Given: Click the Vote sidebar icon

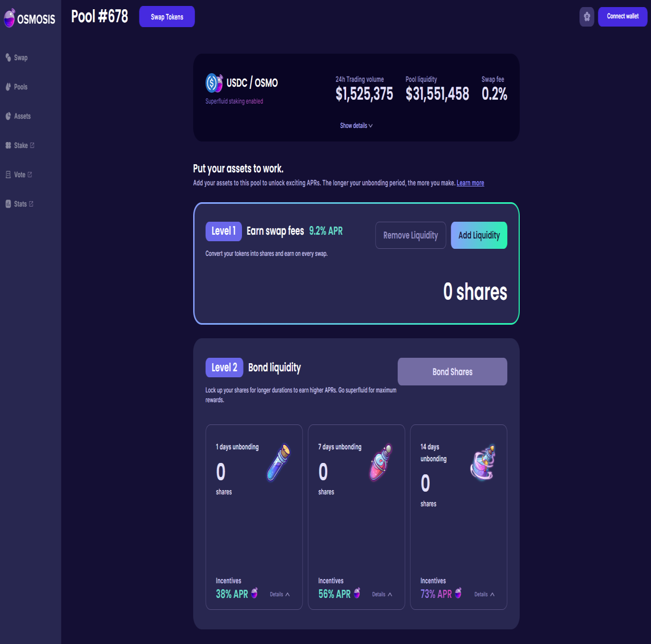Looking at the screenshot, I should coord(8,175).
